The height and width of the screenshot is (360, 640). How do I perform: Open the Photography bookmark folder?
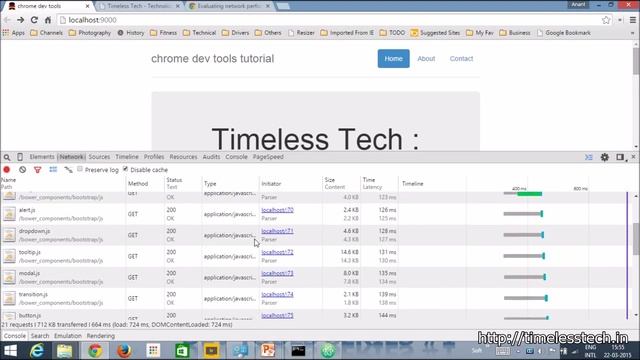(90, 33)
